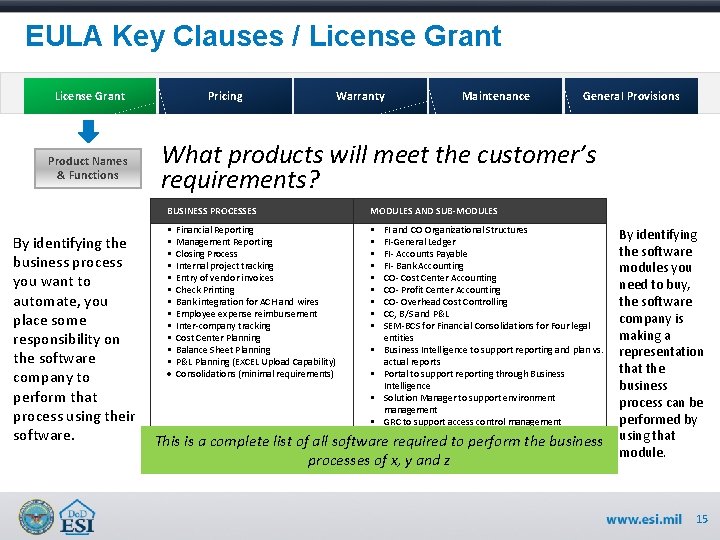Click CO- Overhead Cost Controlling

point(445,302)
